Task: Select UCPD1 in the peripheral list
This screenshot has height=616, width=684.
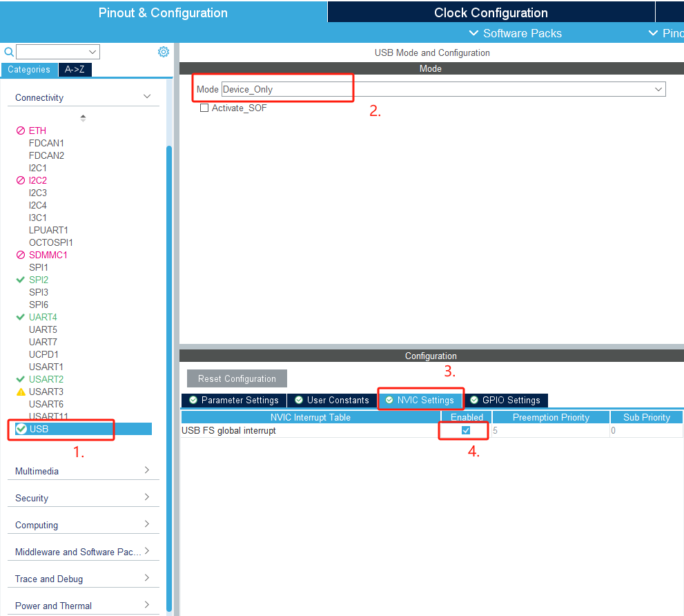Action: tap(43, 354)
